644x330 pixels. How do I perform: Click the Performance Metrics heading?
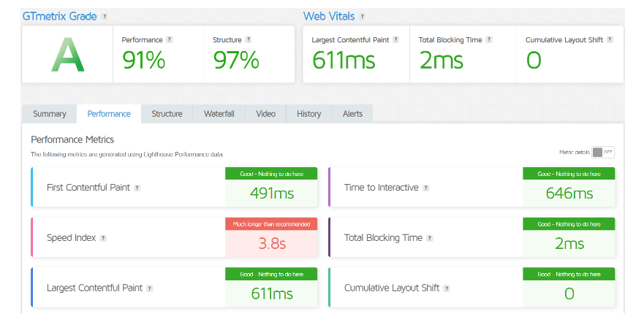click(x=72, y=139)
